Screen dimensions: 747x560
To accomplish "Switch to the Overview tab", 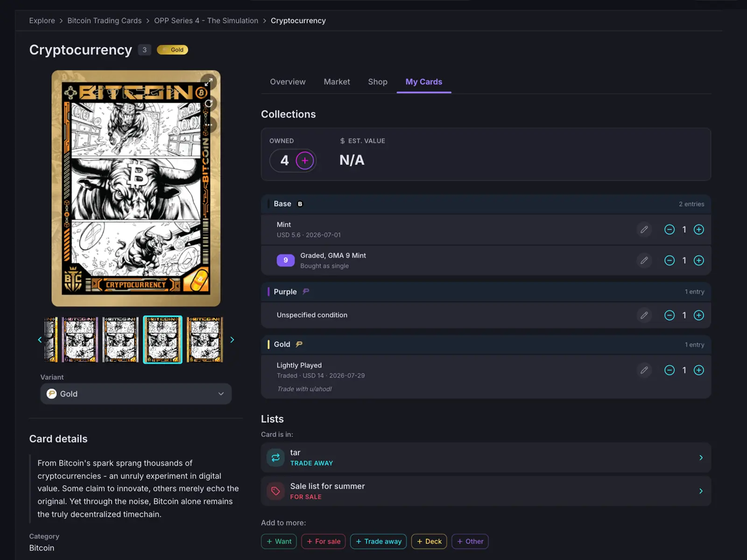I will pos(288,82).
